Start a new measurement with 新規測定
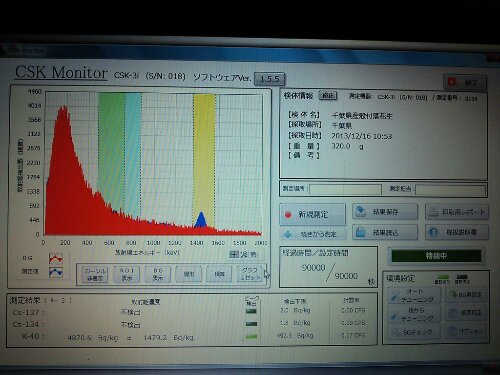The image size is (500, 375). [x=312, y=214]
